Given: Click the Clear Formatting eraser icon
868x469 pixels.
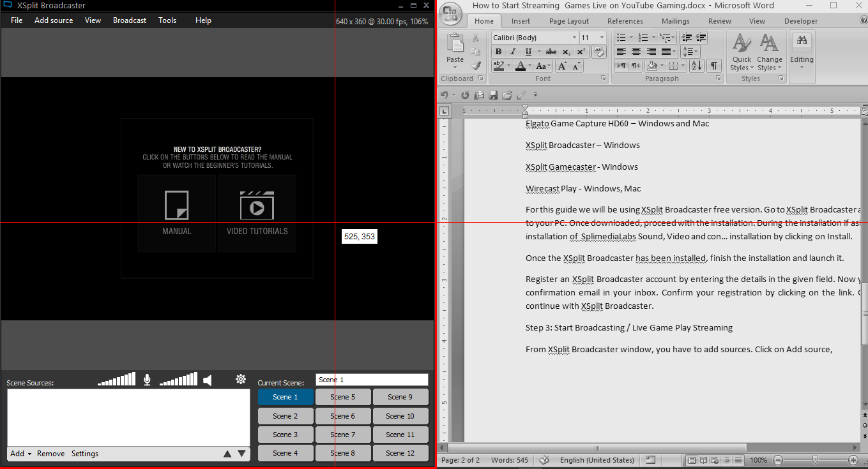Looking at the screenshot, I should click(598, 52).
